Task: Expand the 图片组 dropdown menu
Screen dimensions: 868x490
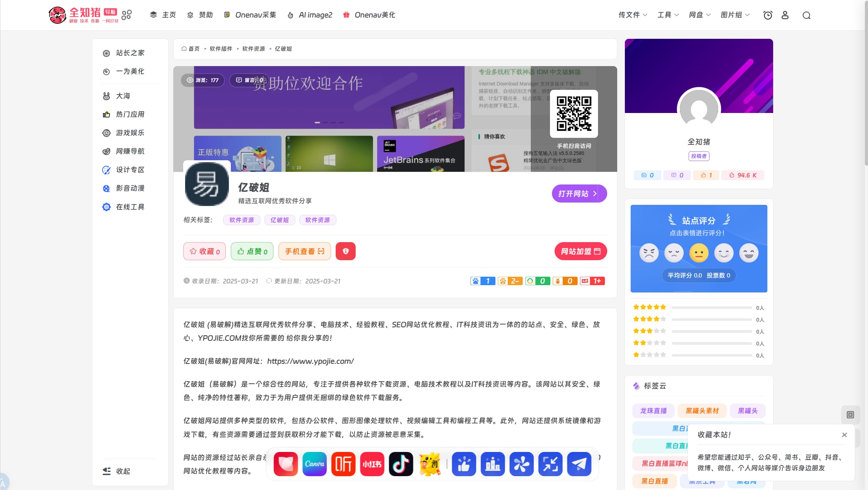Action: 735,15
